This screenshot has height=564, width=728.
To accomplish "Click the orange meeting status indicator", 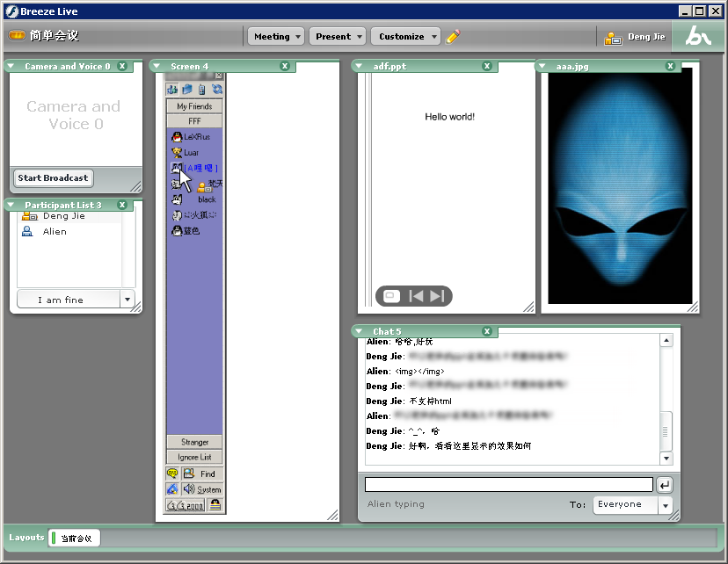I will tap(18, 35).
